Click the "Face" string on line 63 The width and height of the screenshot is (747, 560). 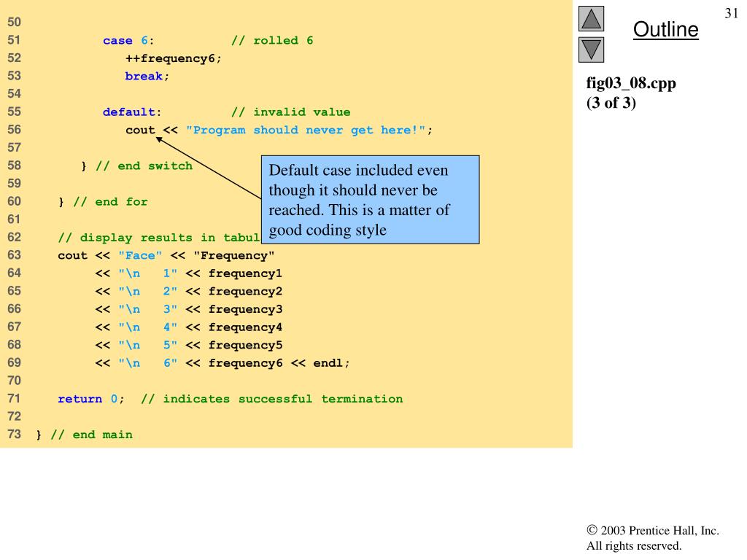140,256
